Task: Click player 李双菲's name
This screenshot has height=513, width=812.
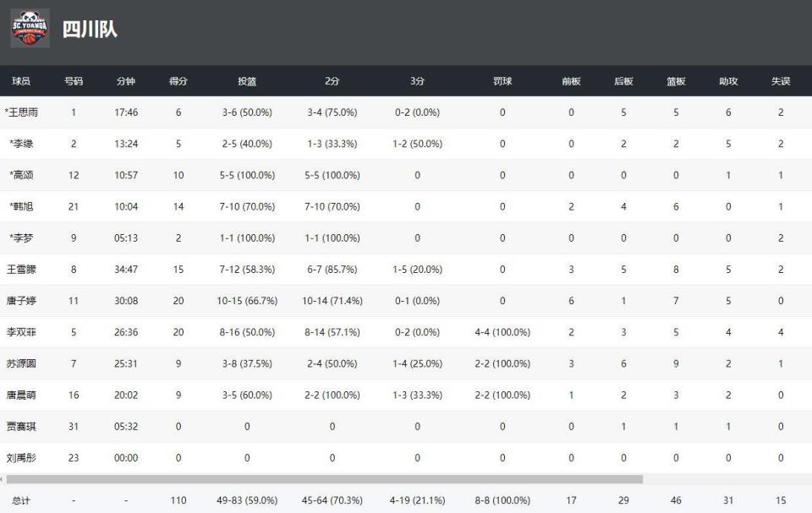Action: (21, 332)
